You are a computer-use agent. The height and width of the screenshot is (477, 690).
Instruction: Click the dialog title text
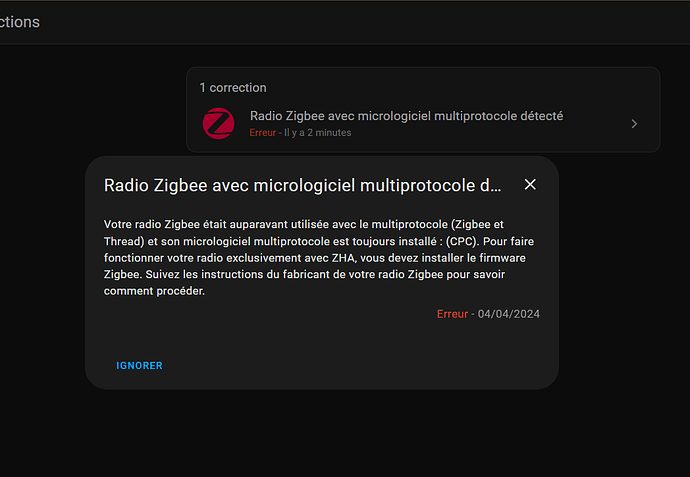(x=303, y=185)
